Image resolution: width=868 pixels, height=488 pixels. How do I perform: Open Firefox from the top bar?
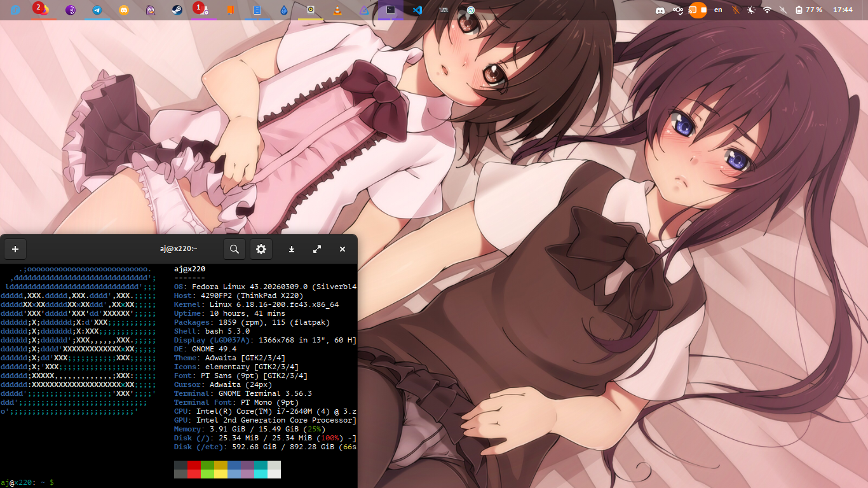tap(43, 10)
